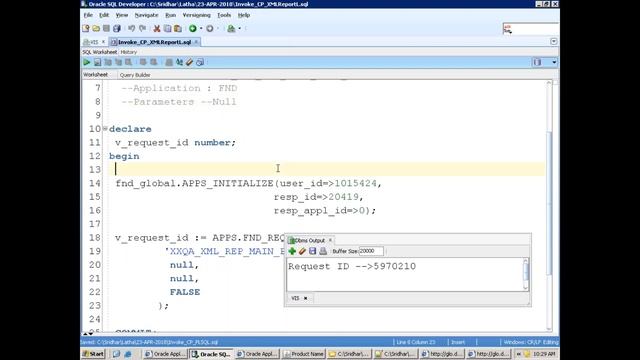The width and height of the screenshot is (640, 360).
Task: Click the green Back navigation button
Action: coord(193,29)
